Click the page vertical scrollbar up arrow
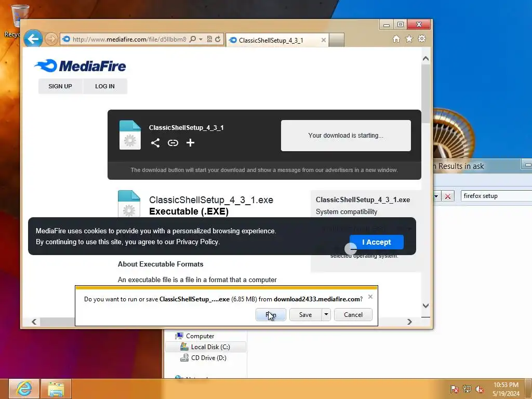This screenshot has height=399, width=532. tap(426, 59)
